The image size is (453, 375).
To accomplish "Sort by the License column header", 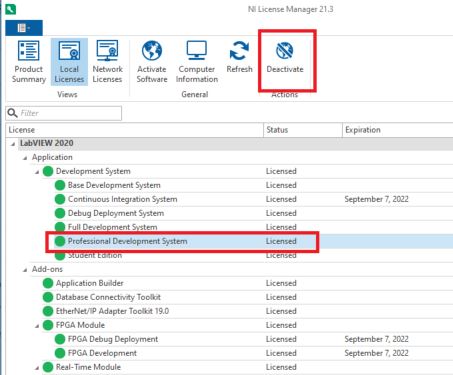I will 134,130.
